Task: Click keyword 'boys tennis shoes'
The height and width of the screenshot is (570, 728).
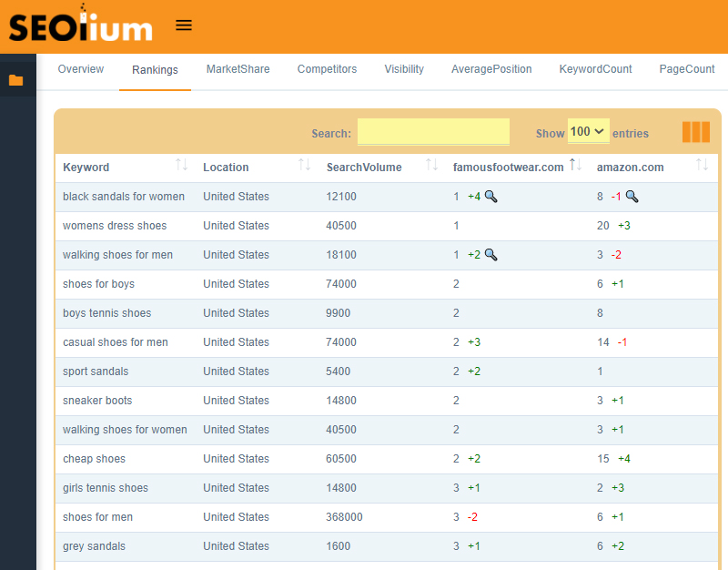Action: coord(106,313)
